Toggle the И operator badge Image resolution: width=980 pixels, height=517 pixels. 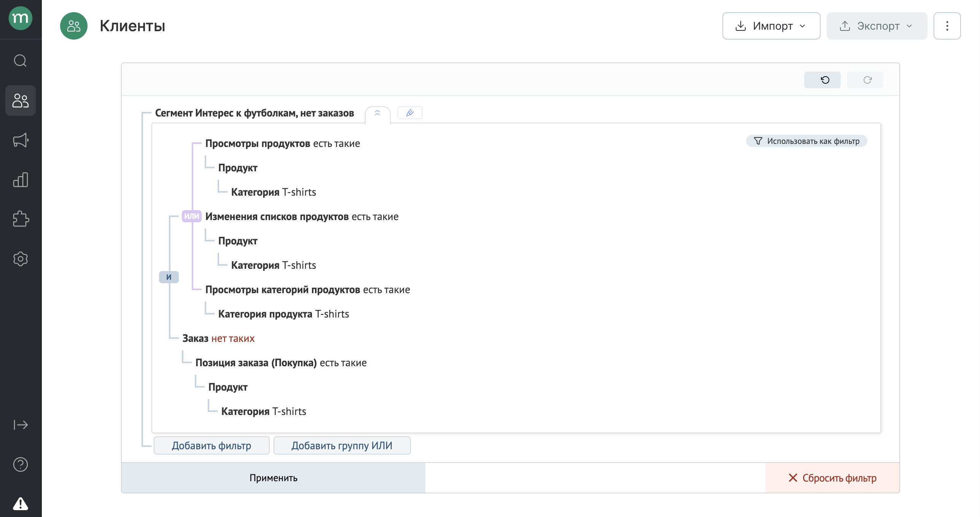(x=169, y=277)
